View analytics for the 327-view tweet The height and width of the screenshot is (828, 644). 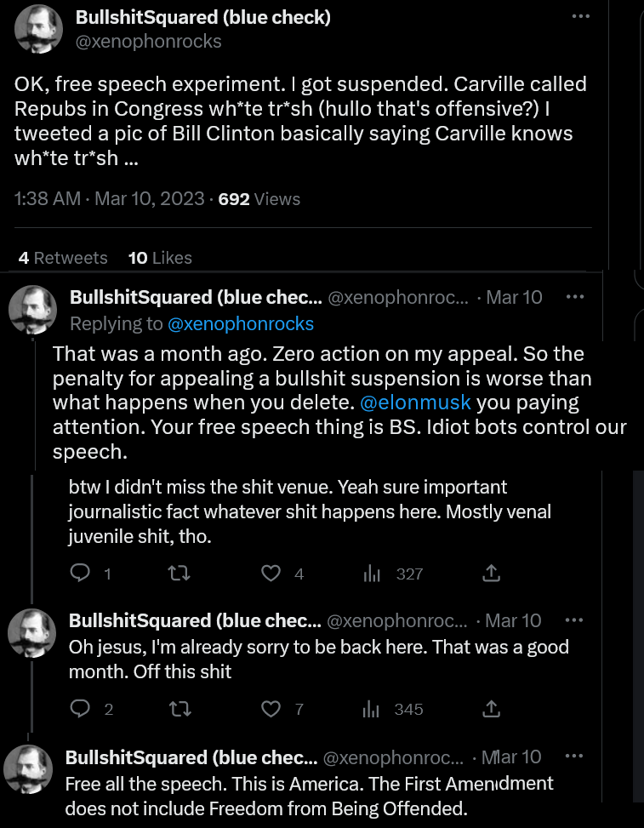(x=372, y=574)
